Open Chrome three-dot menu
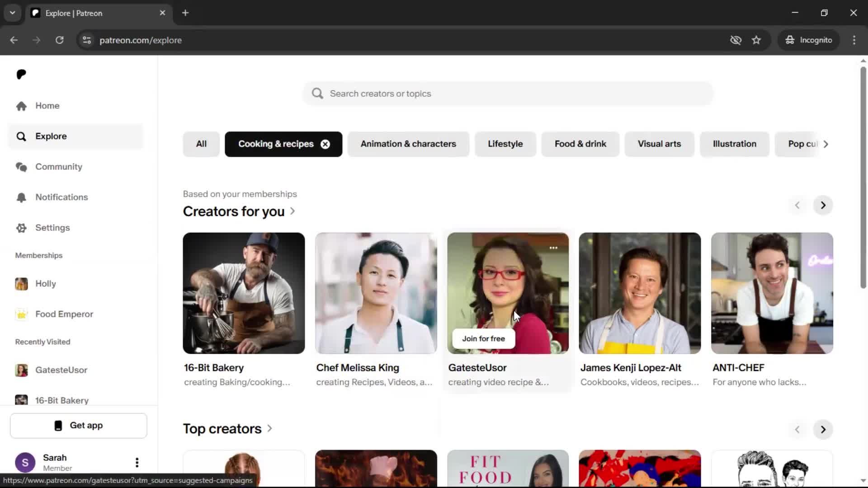This screenshot has width=868, height=488. coord(854,40)
